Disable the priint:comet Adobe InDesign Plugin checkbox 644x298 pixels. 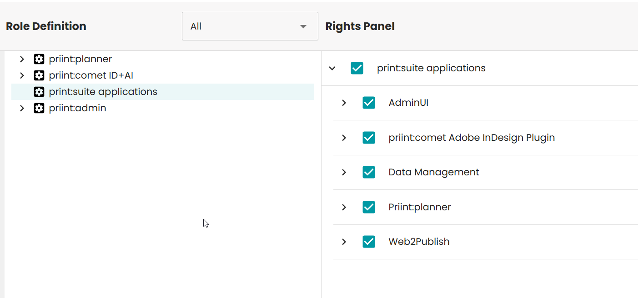pyautogui.click(x=369, y=138)
